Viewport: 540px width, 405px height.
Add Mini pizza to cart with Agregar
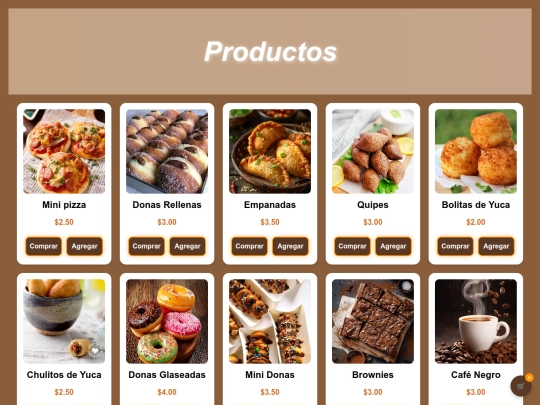84,246
